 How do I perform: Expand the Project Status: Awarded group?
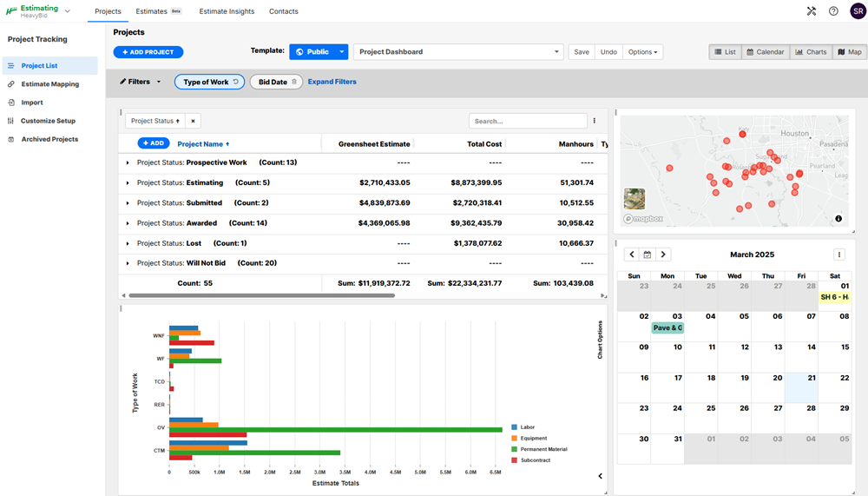coord(128,223)
